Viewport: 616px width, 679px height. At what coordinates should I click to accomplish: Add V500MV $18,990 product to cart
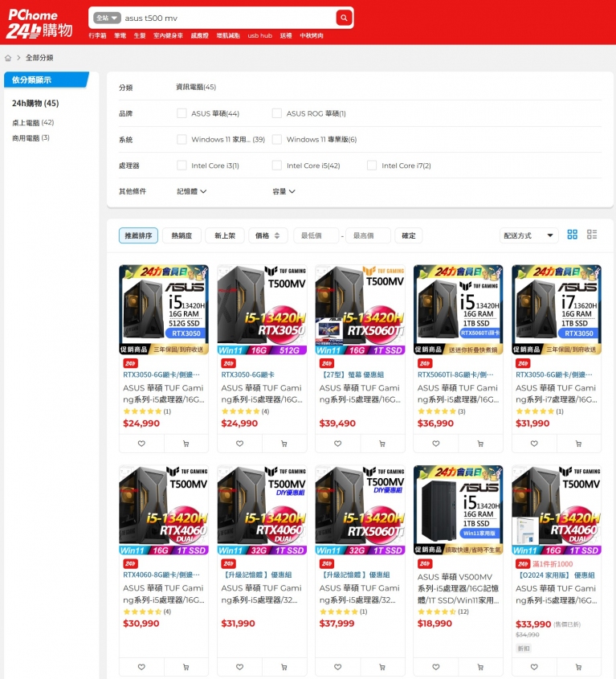coord(480,667)
